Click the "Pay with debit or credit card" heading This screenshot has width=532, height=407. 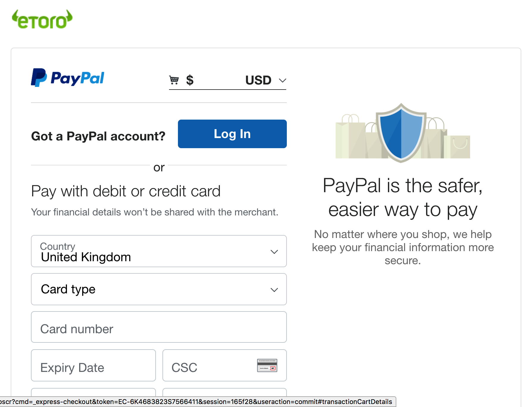(126, 191)
